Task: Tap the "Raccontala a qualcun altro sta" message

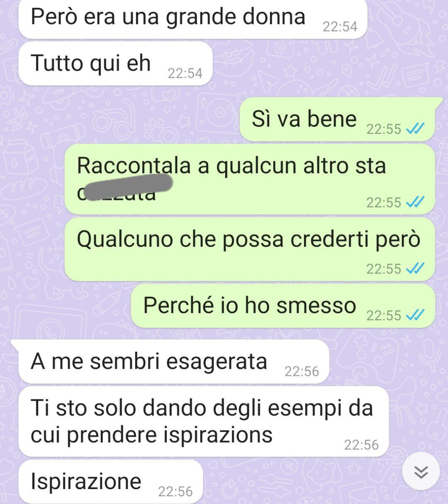Action: point(250,179)
